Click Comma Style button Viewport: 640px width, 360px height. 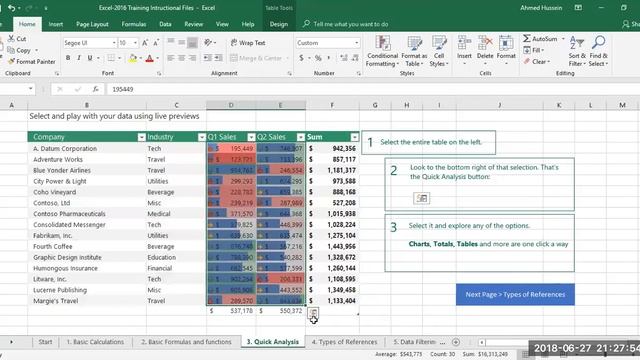[329, 58]
